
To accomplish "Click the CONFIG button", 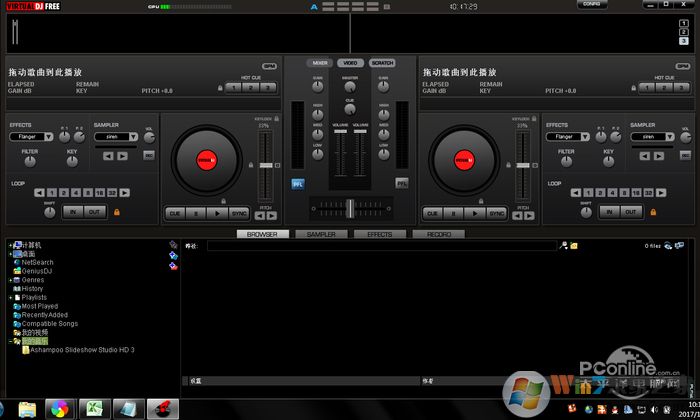I will 592,5.
